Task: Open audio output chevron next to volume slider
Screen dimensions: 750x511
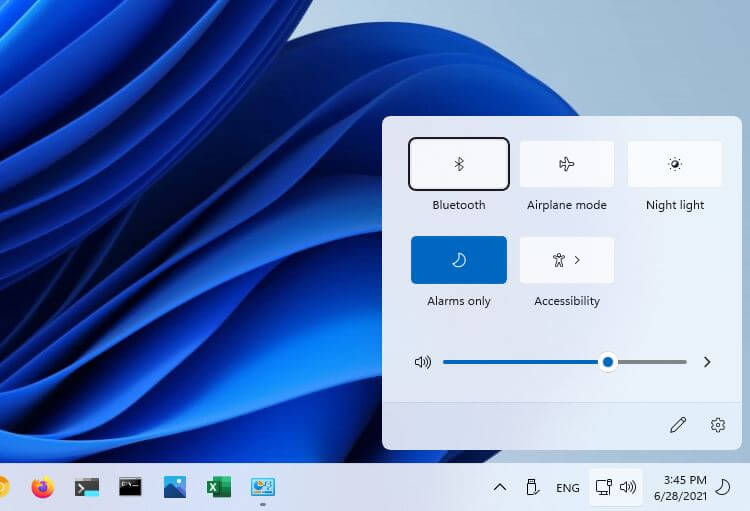Action: [707, 362]
